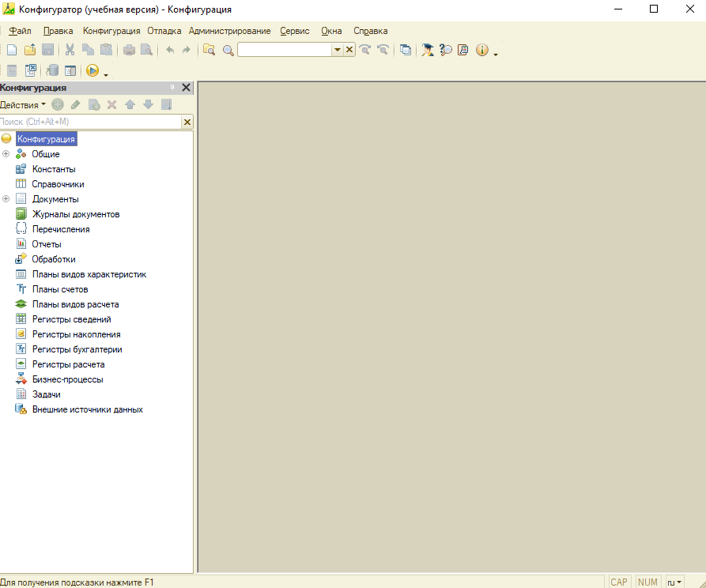Open the toolbar search combo dropdown arrow
Viewport: 706px width, 588px height.
click(338, 50)
